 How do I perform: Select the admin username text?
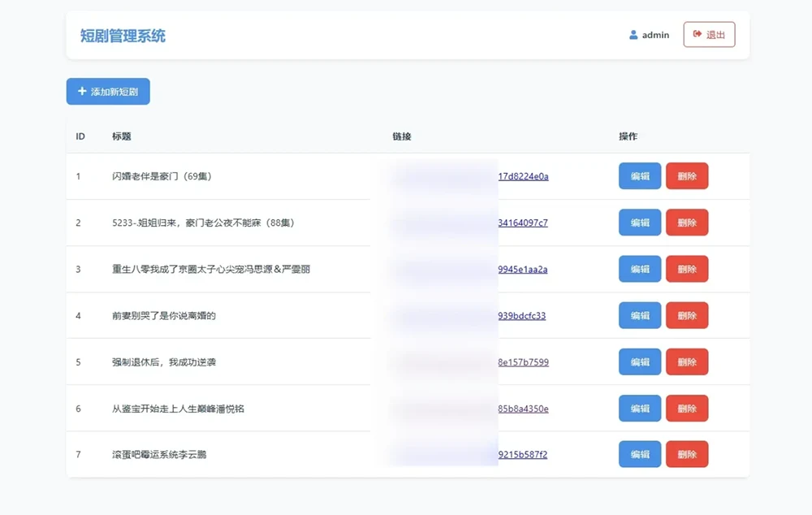click(x=655, y=35)
